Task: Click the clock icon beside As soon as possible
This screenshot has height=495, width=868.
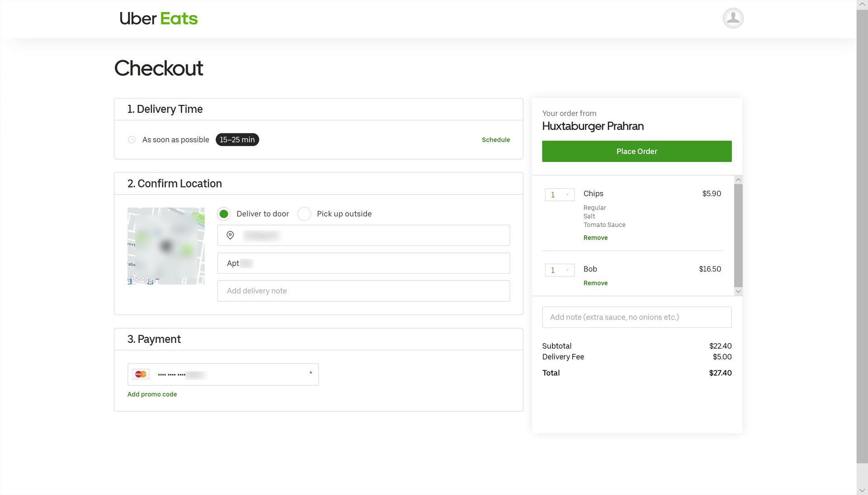Action: pyautogui.click(x=132, y=140)
